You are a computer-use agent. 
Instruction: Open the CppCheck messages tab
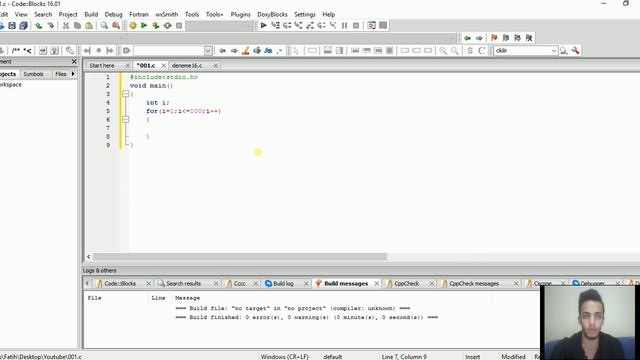pyautogui.click(x=473, y=283)
